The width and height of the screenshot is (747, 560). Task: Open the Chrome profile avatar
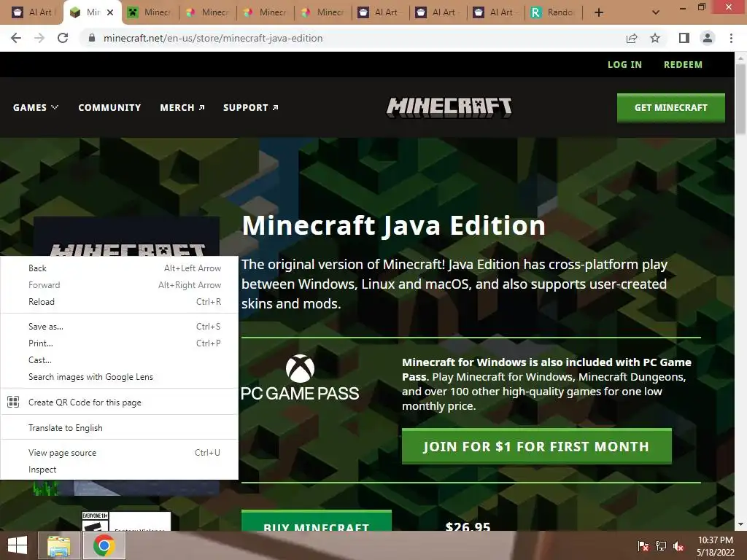point(708,38)
